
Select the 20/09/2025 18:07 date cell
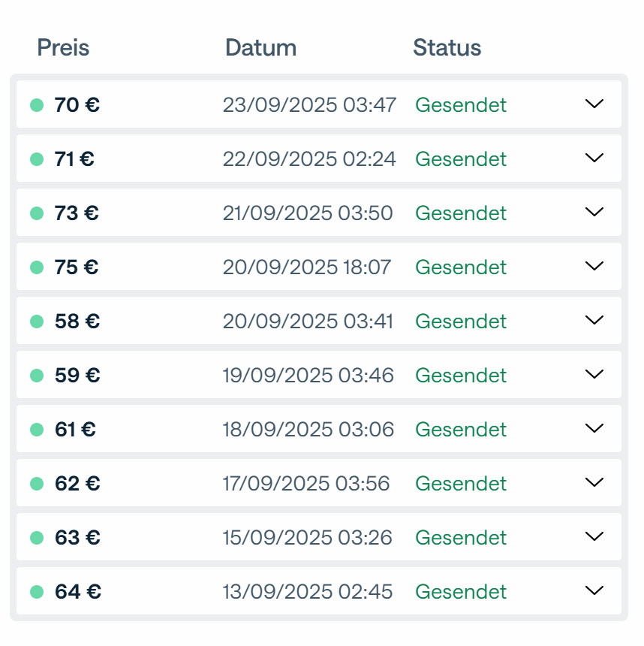306,267
